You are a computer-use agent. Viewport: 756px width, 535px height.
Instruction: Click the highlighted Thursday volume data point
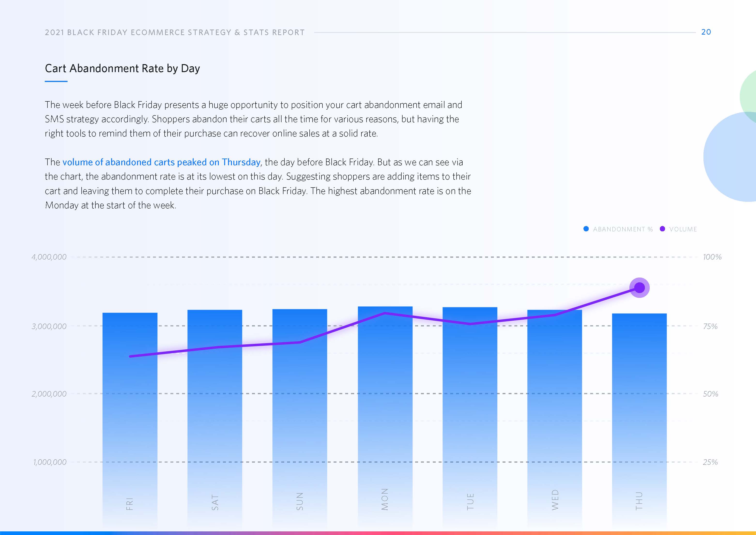(x=639, y=288)
